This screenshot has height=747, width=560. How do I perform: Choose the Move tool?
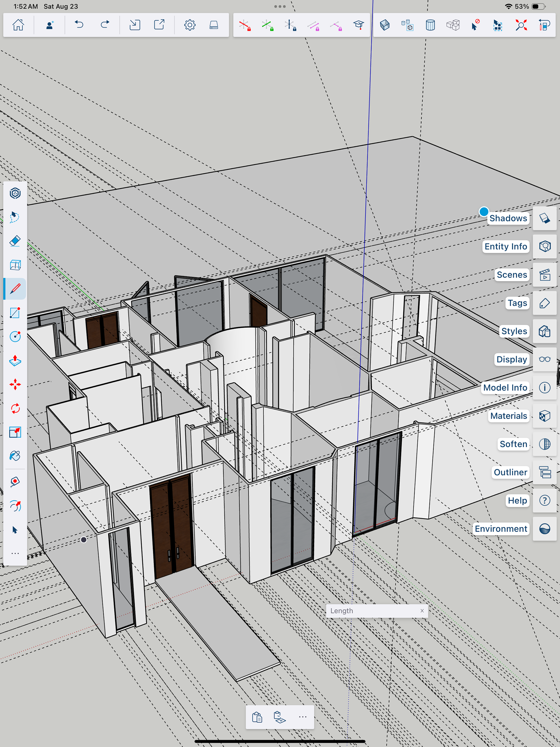click(x=15, y=384)
